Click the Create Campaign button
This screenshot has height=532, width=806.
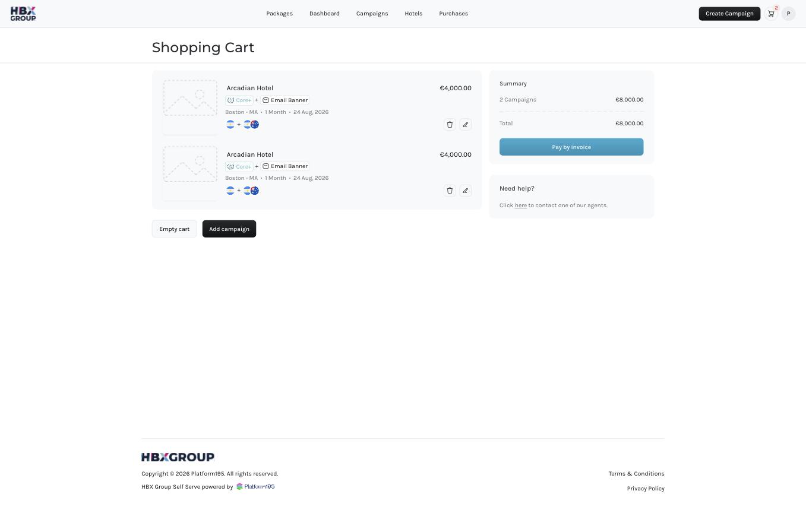pyautogui.click(x=729, y=14)
